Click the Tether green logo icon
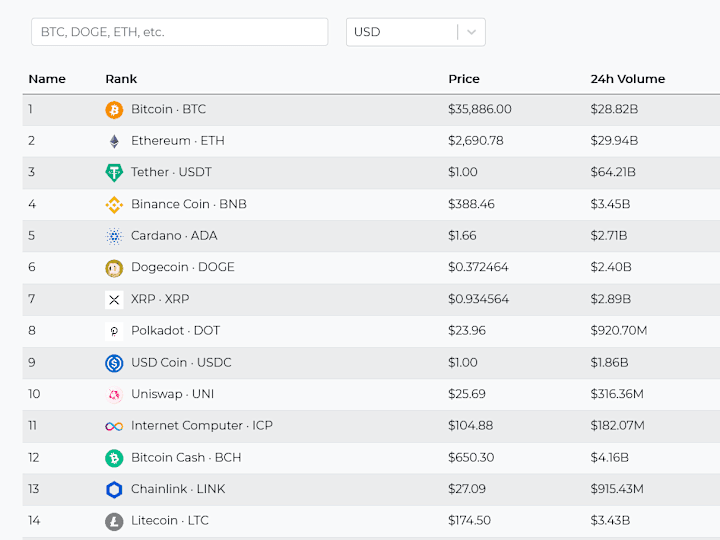The height and width of the screenshot is (540, 720). tap(114, 173)
